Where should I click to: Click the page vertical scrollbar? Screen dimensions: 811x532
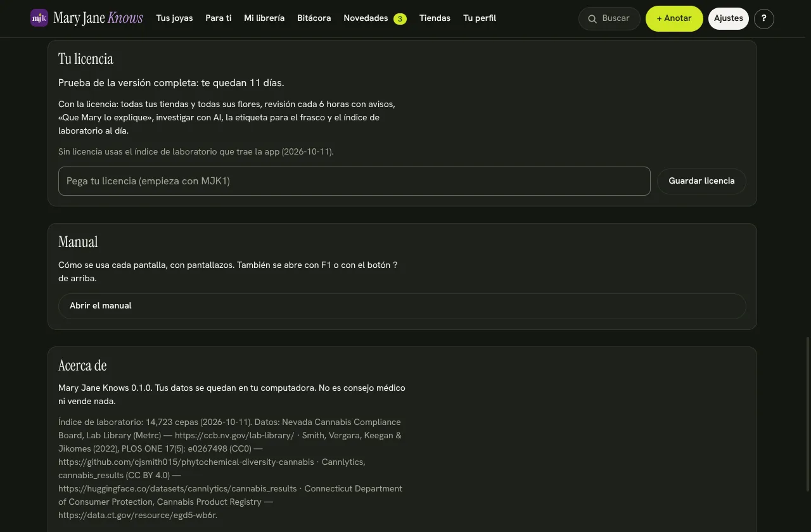807,414
